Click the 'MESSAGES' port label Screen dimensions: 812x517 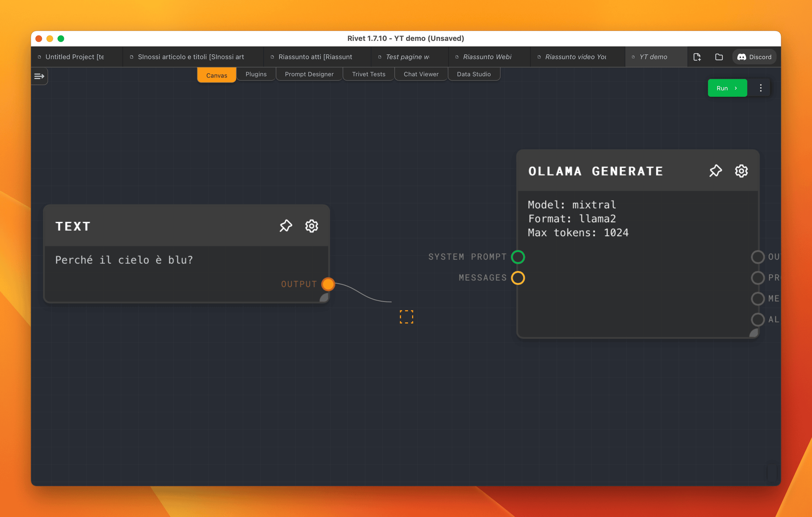(x=483, y=278)
